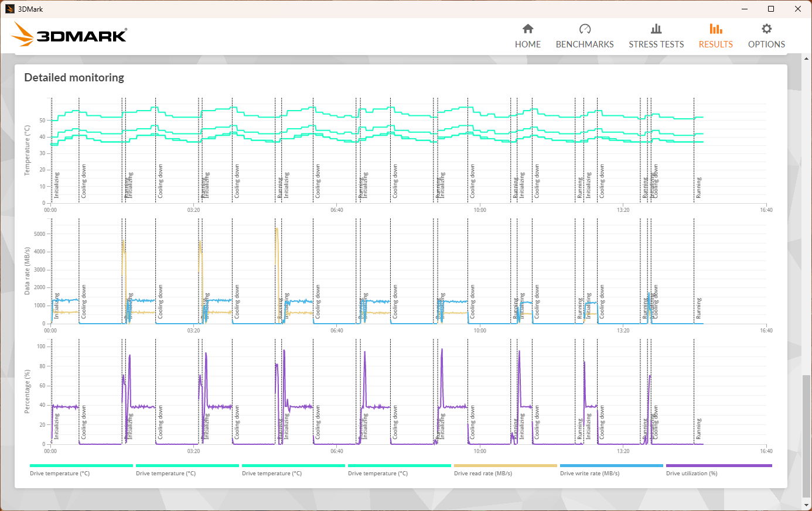Click the 3DMark title bar app icon

tap(9, 9)
